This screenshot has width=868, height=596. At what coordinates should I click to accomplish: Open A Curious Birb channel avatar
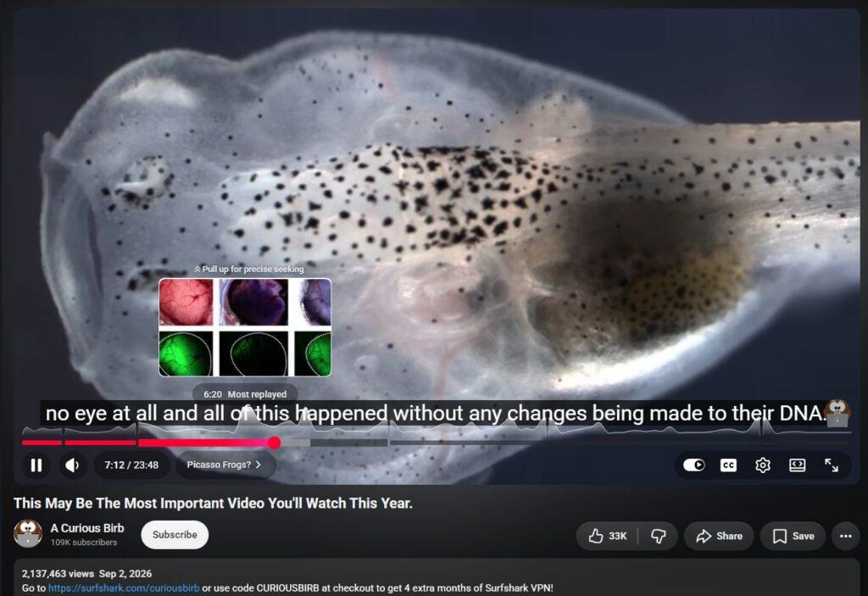click(28, 534)
